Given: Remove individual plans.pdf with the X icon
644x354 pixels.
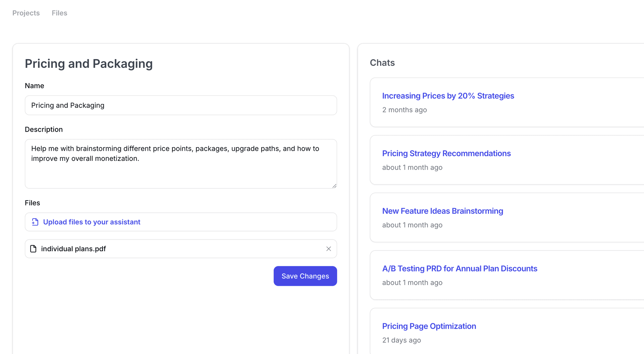Looking at the screenshot, I should coord(328,249).
